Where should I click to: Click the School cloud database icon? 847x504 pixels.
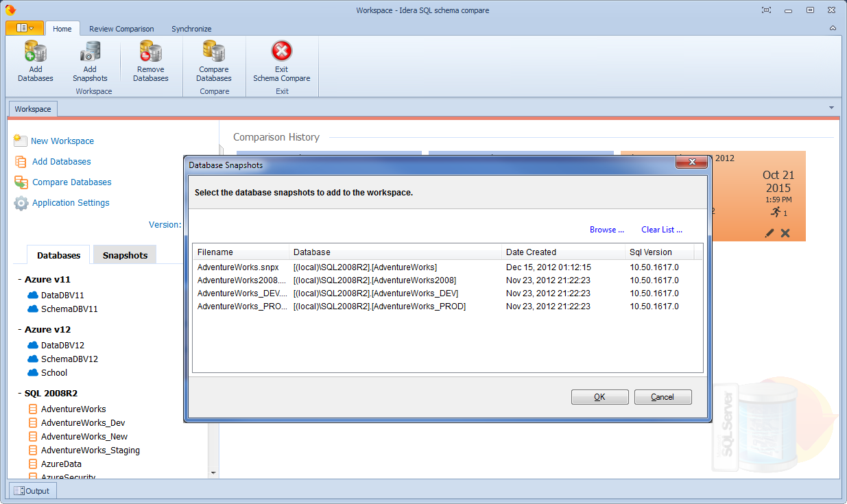click(x=33, y=372)
